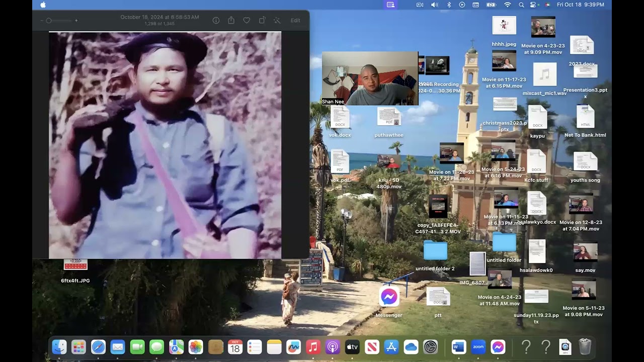The width and height of the screenshot is (644, 362).
Task: Open photo info in Photos toolbar
Action: (x=216, y=21)
